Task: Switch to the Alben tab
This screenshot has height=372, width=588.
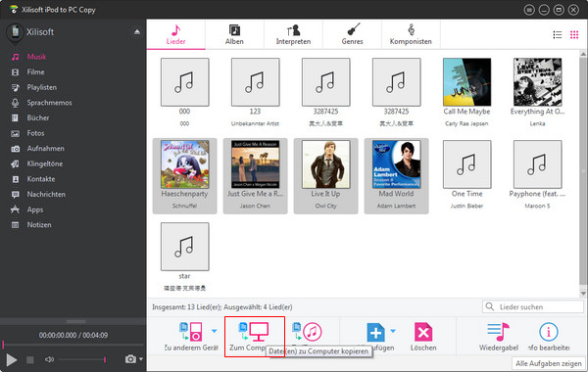Action: [x=234, y=34]
